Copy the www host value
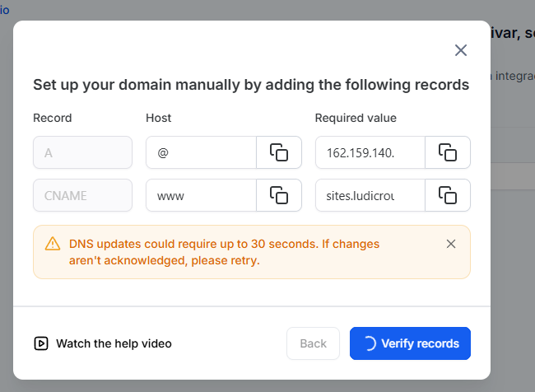Image resolution: width=535 pixels, height=392 pixels. tap(279, 195)
